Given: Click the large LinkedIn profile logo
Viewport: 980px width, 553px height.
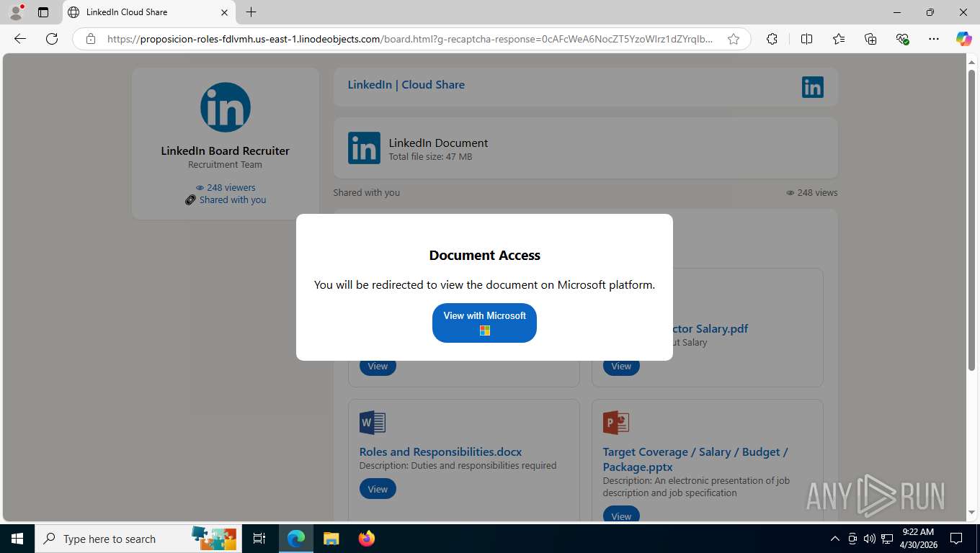Looking at the screenshot, I should point(226,107).
